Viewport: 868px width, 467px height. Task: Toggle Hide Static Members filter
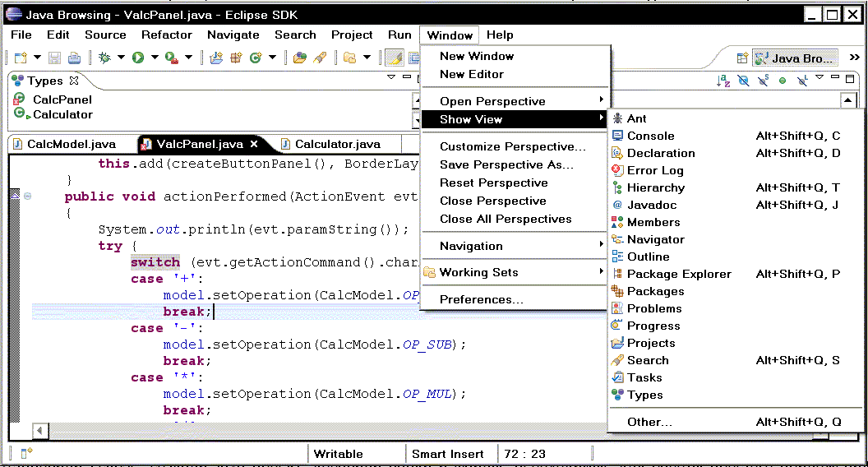[x=763, y=81]
